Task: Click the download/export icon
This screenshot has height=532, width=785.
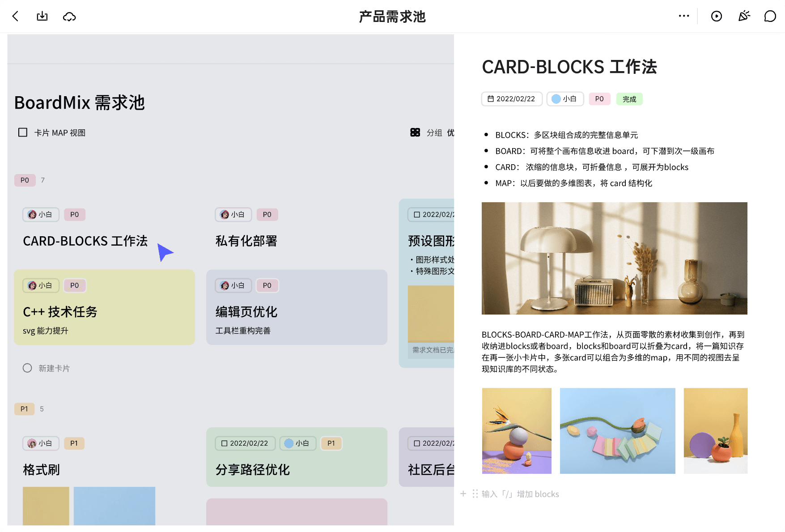Action: coord(42,17)
